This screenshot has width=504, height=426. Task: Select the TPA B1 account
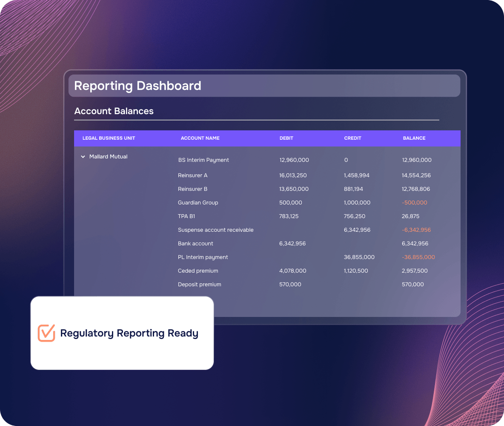click(186, 216)
